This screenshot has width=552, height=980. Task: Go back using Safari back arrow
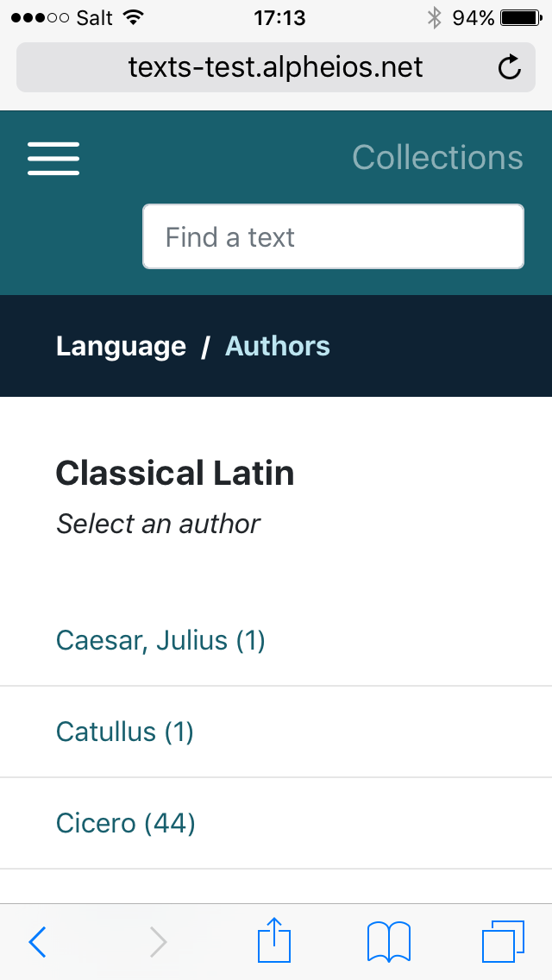(37, 942)
